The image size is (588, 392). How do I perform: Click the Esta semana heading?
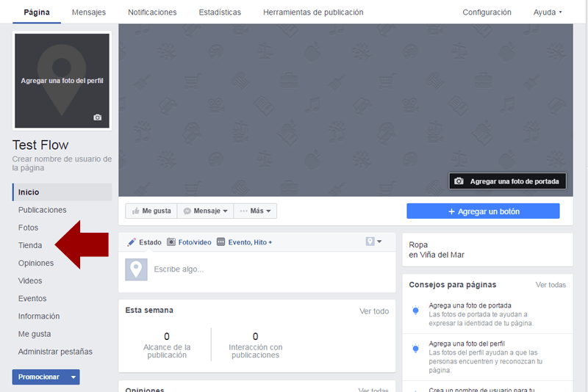(x=149, y=311)
